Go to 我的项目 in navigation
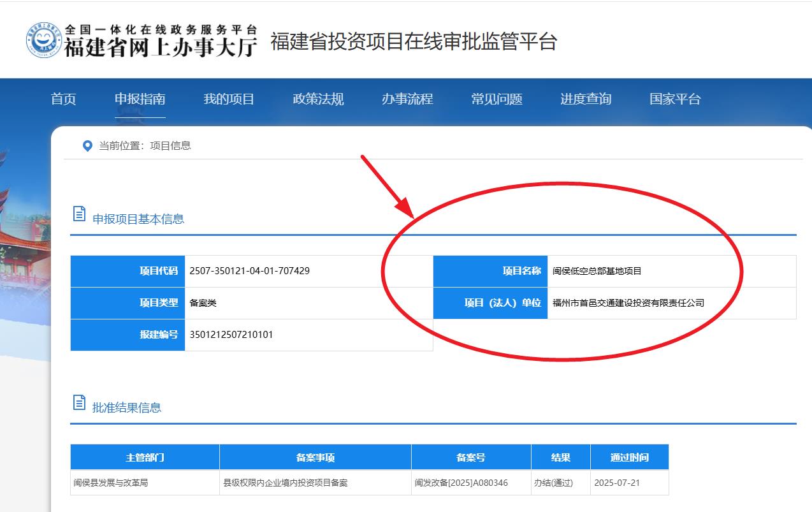Viewport: 812px width, 512px height. click(x=229, y=99)
